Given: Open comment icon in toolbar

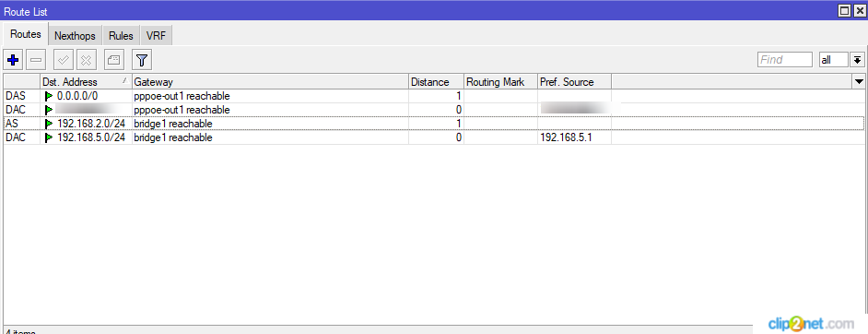Looking at the screenshot, I should tap(114, 59).
